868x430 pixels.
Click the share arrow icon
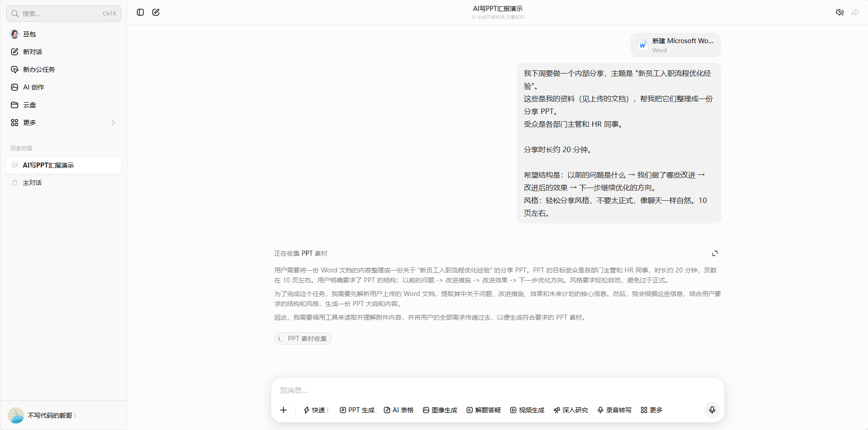tap(855, 12)
